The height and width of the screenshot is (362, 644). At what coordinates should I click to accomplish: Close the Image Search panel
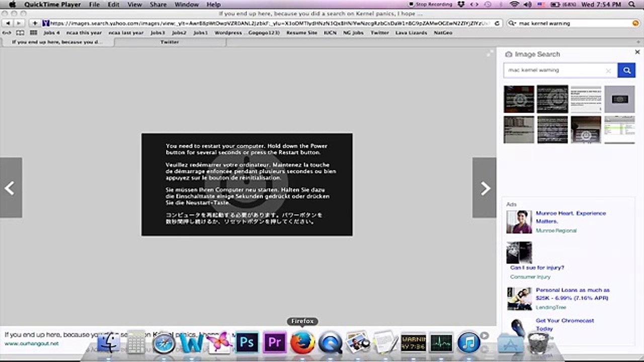click(637, 52)
